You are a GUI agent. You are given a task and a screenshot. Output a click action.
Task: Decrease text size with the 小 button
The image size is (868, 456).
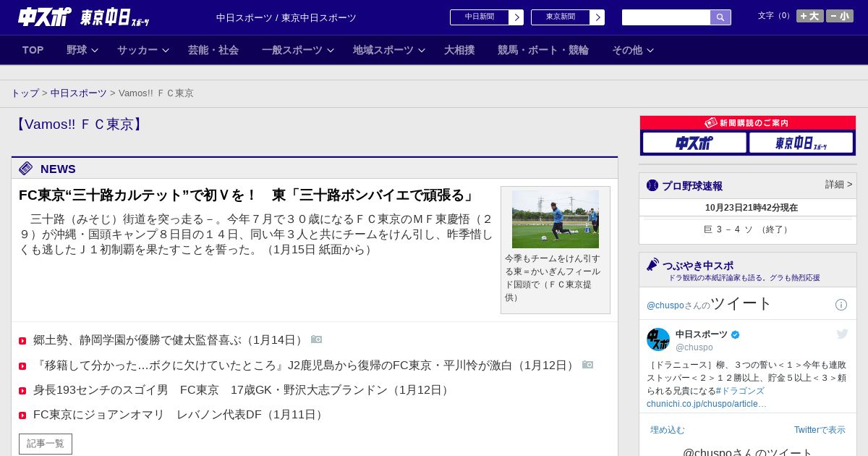click(x=840, y=16)
